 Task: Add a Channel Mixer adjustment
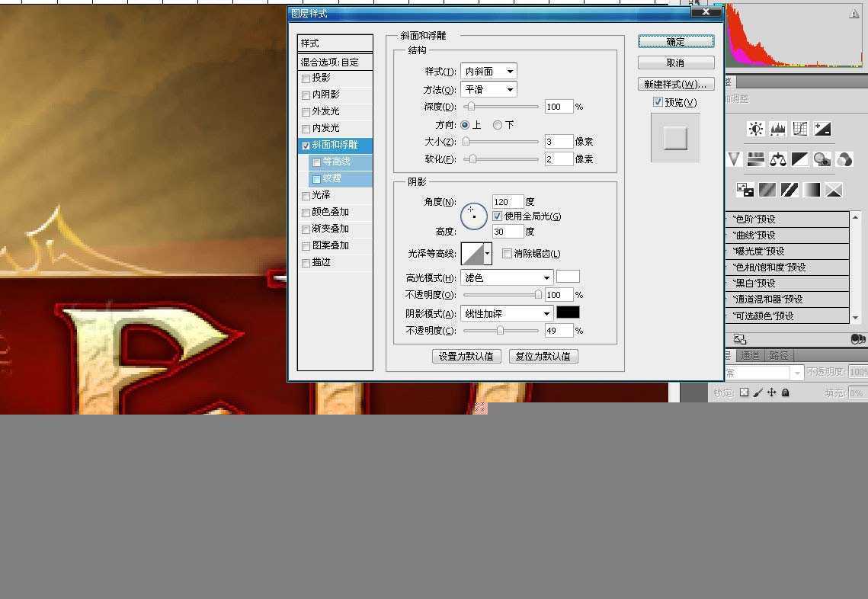coord(844,159)
